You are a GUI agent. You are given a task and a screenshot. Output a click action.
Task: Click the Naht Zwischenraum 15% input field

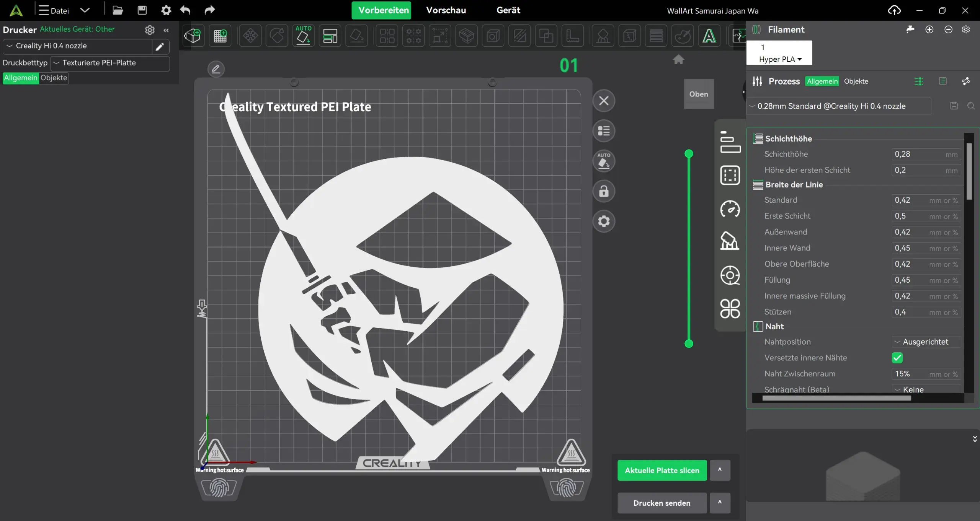pos(926,374)
